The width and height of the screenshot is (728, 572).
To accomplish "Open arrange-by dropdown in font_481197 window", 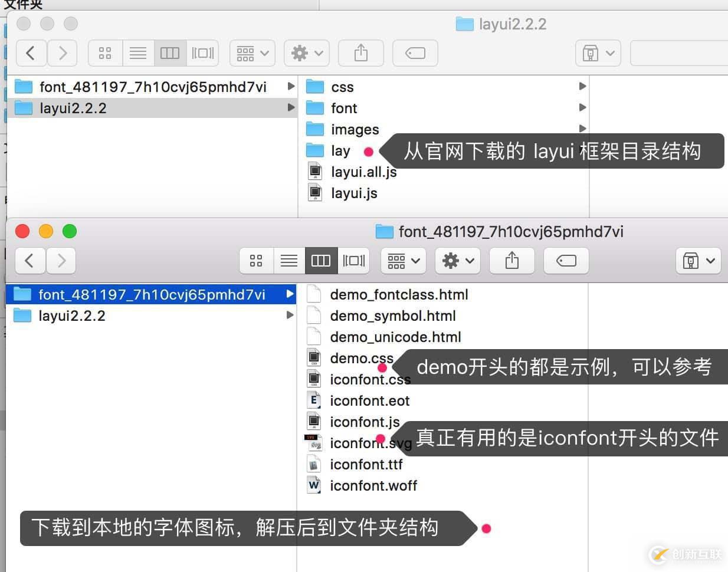I will pyautogui.click(x=404, y=261).
